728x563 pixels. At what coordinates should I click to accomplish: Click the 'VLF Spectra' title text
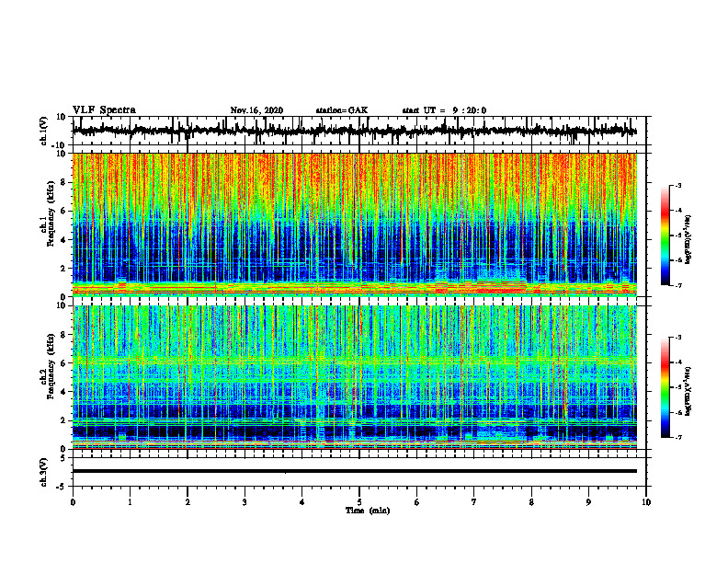coord(104,110)
